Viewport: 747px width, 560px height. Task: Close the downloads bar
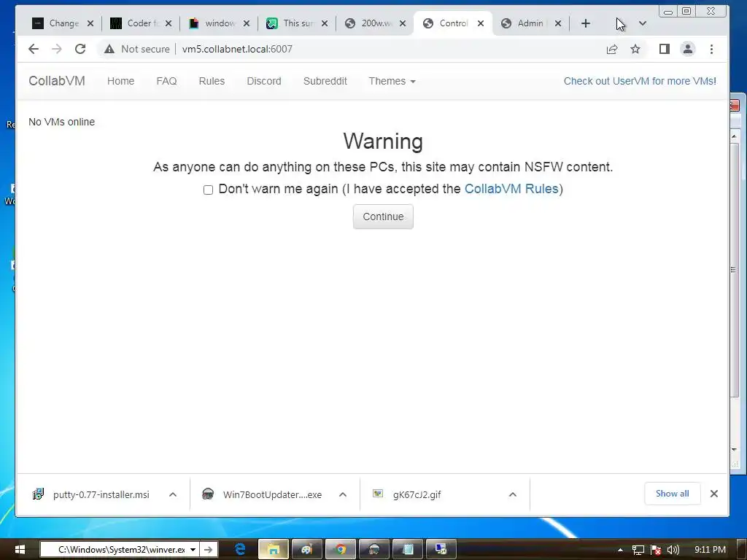[713, 494]
